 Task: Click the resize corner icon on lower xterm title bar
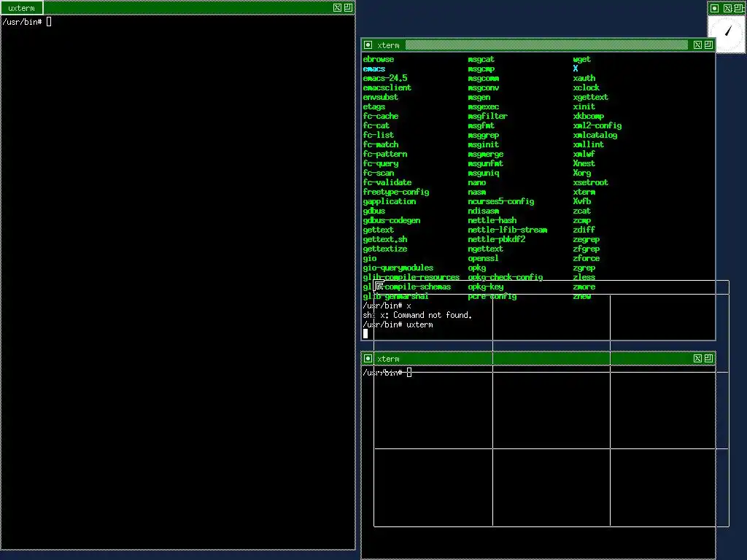pos(709,359)
